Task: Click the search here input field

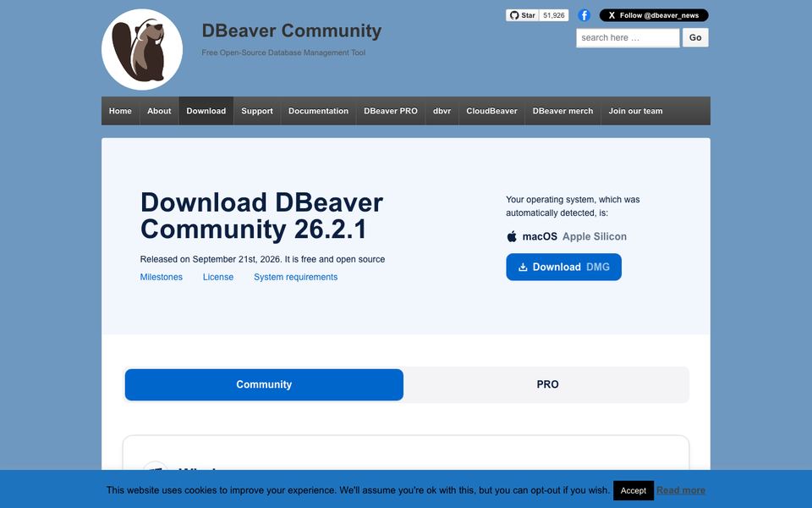Action: pos(628,38)
